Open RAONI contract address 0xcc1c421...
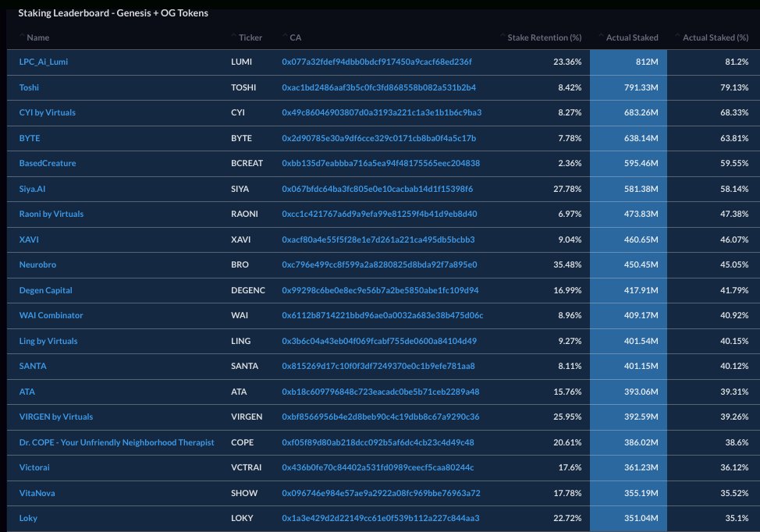The image size is (760, 532). pyautogui.click(x=379, y=214)
